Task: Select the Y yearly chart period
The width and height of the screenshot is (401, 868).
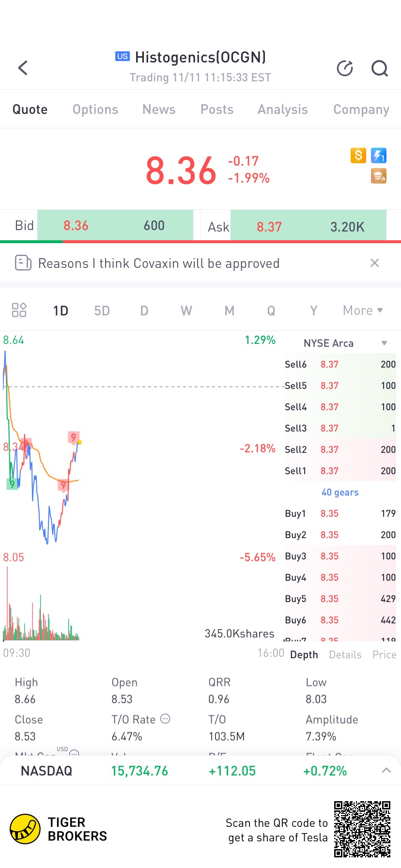Action: coord(314,310)
